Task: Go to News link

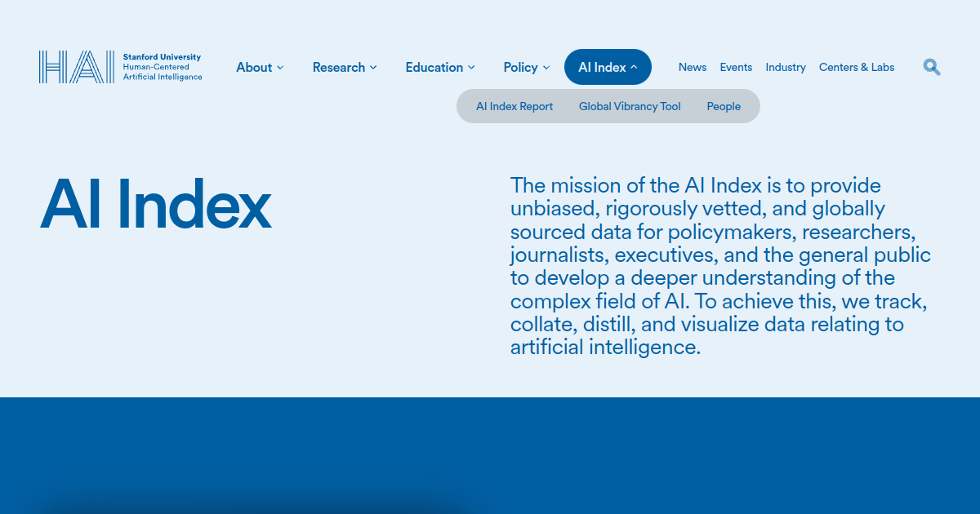Action: 693,67
